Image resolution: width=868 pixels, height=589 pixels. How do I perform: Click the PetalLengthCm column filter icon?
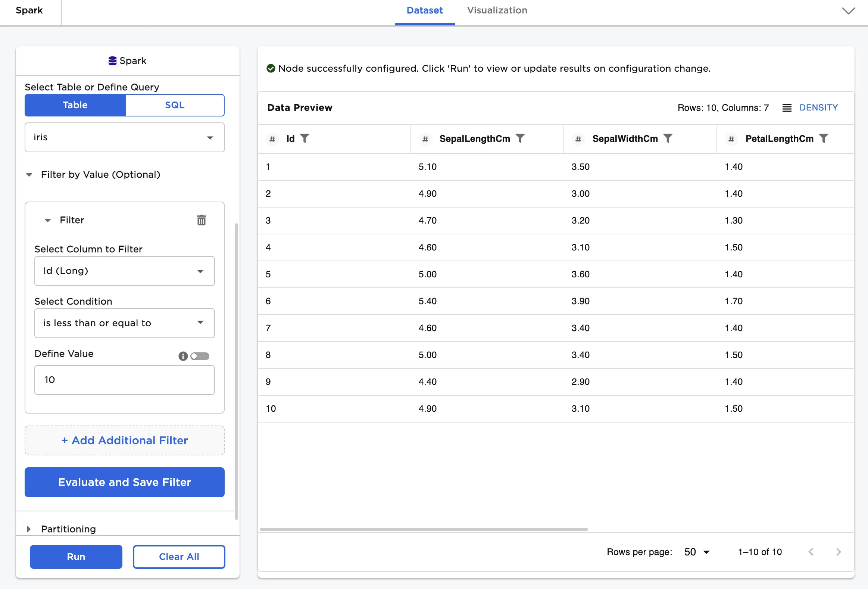coord(824,138)
